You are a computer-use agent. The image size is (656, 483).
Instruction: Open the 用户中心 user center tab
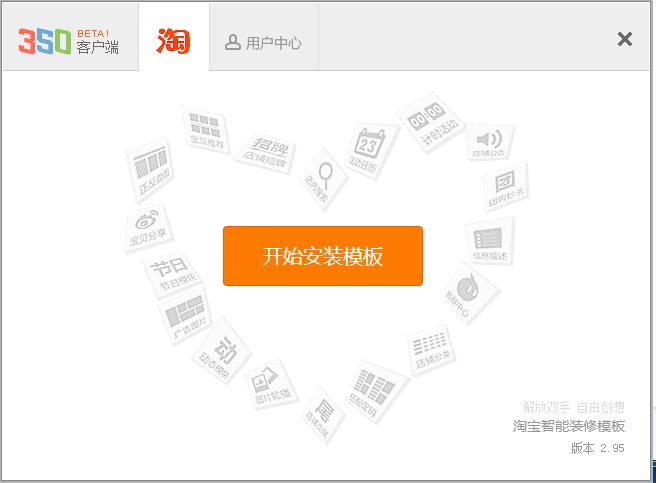(x=264, y=39)
